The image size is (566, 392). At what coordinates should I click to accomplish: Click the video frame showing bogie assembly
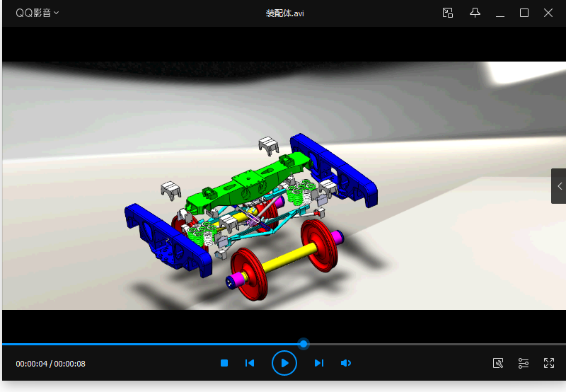pyautogui.click(x=284, y=186)
